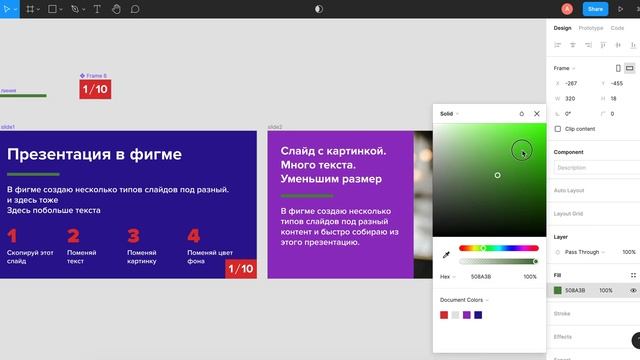640x360 pixels.
Task: Click the Auto Layout section
Action: 569,191
